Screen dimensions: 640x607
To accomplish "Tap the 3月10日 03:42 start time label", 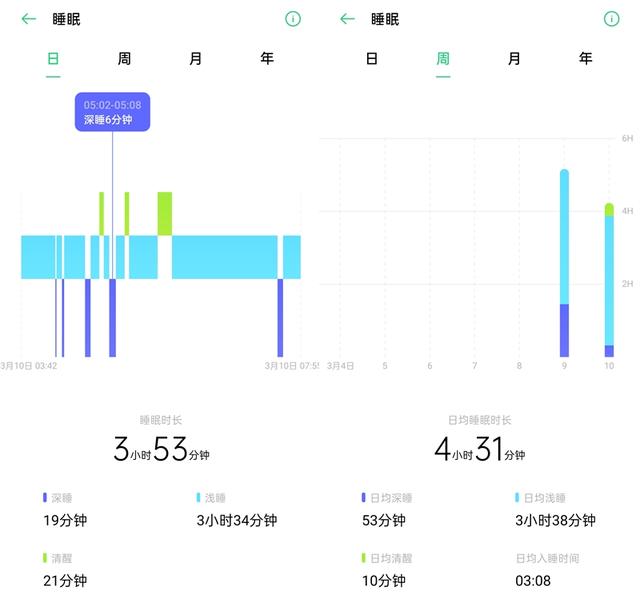I will tap(29, 366).
